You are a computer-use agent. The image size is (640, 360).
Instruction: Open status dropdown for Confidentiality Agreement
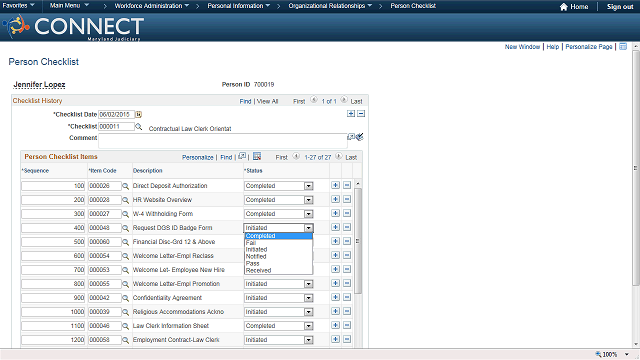309,298
